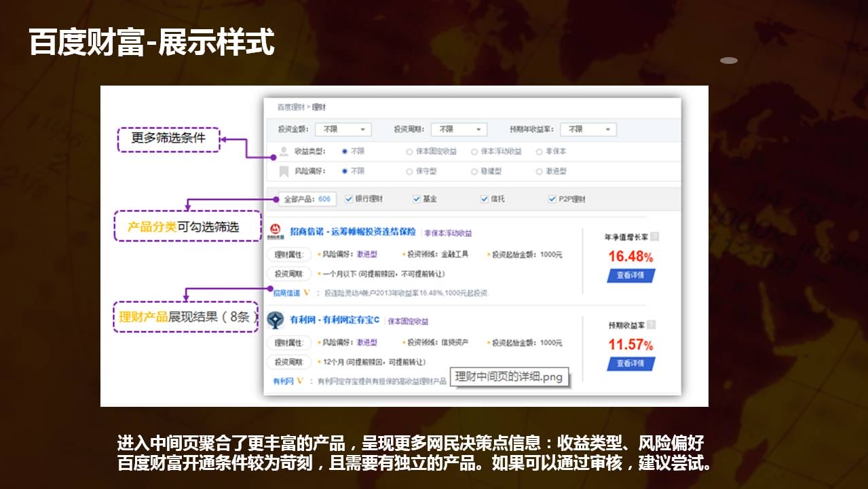The width and height of the screenshot is (868, 489).
Task: Click 查看详情 under 11.57%
Action: pos(630,363)
